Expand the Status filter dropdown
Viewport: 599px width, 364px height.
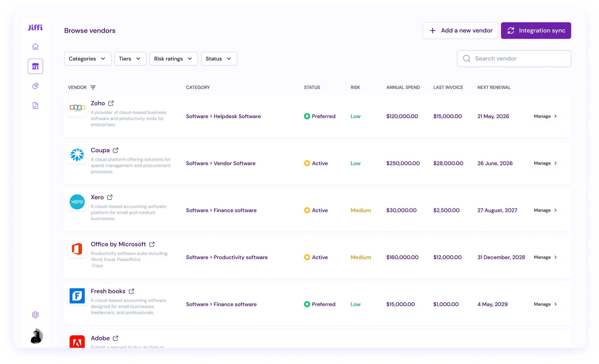click(x=219, y=59)
